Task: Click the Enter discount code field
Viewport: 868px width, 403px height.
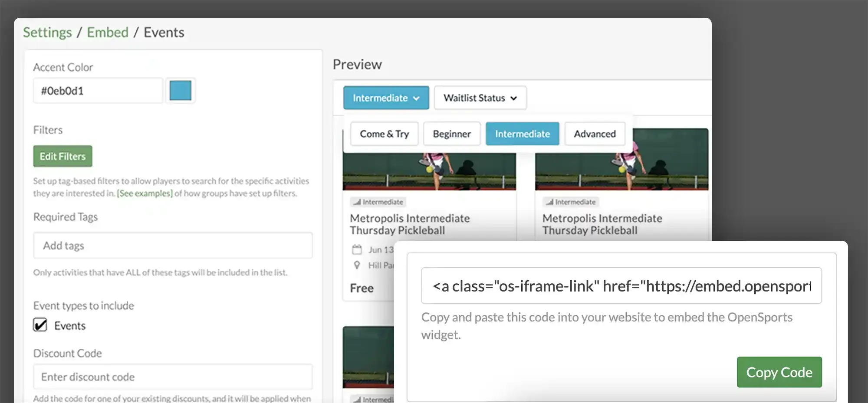Action: coord(173,377)
